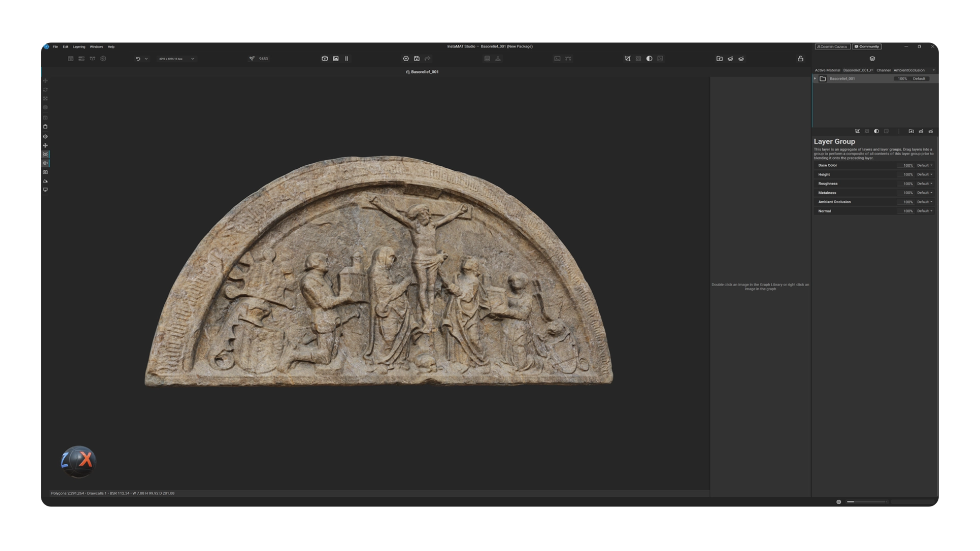The image size is (980, 551).
Task: Expand the Basorelief_001 layer group arrow
Action: [x=815, y=79]
